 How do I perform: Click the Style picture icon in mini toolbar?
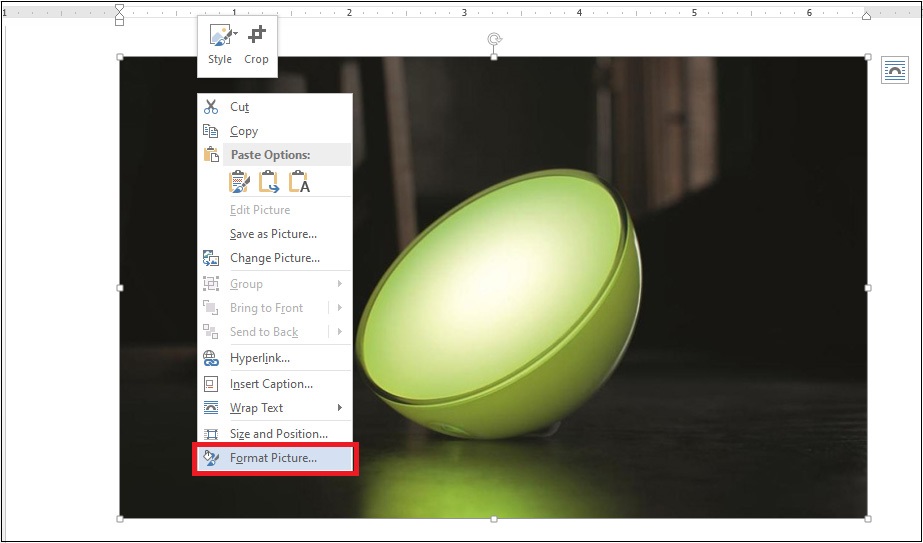pos(220,38)
